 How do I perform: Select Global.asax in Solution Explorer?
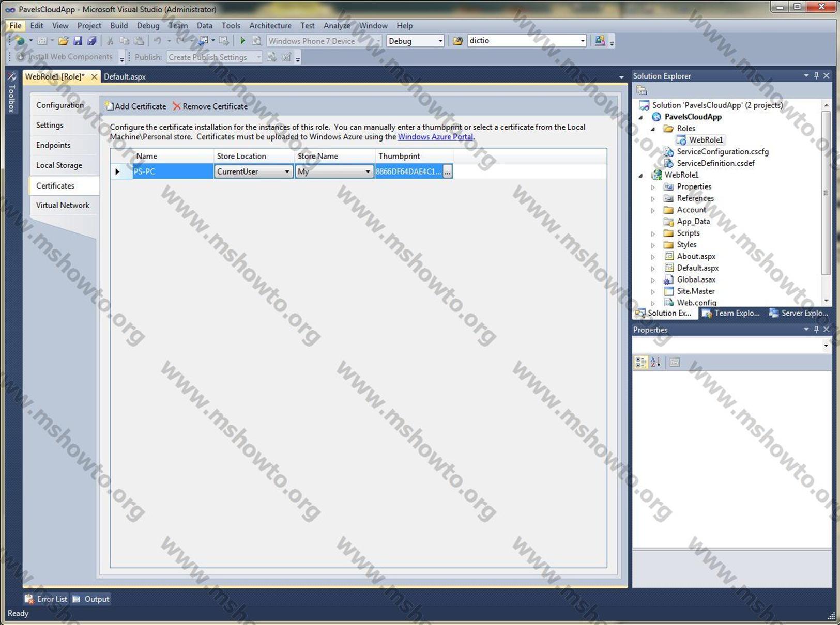point(696,279)
